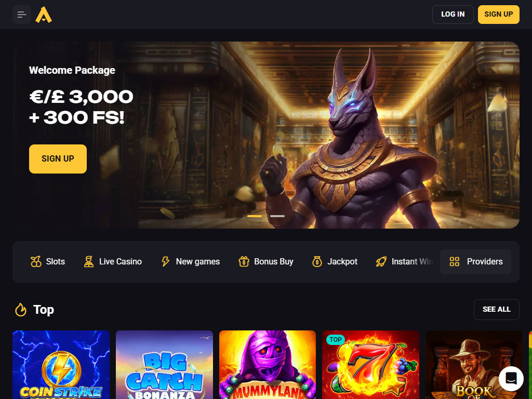Click the money bag Jackpot icon
This screenshot has height=399, width=532.
[x=317, y=262]
